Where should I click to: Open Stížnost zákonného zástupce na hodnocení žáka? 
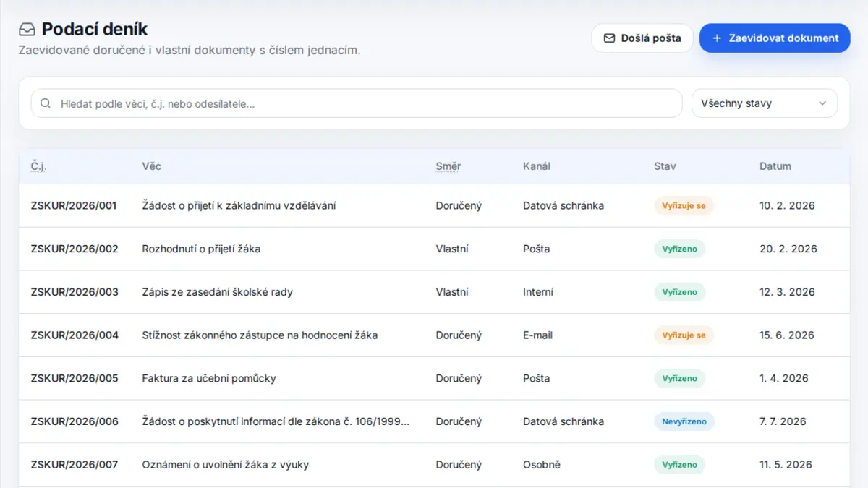260,335
